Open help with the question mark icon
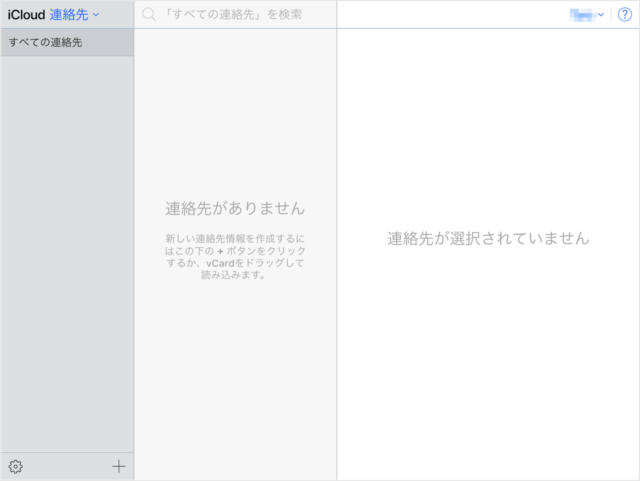 point(625,14)
